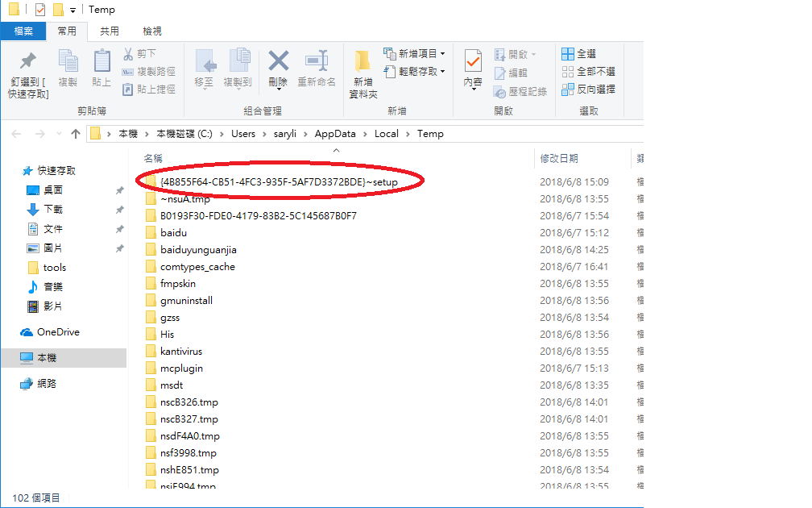The width and height of the screenshot is (812, 508).
Task: Expand chevron after Local in address bar
Action: click(x=408, y=134)
